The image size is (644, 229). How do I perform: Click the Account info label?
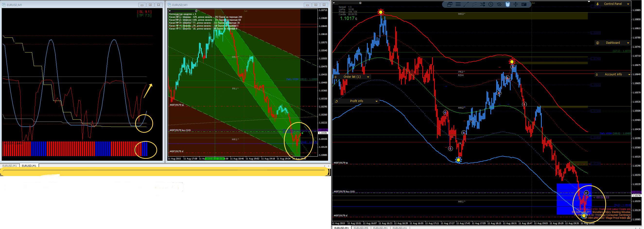coord(613,74)
